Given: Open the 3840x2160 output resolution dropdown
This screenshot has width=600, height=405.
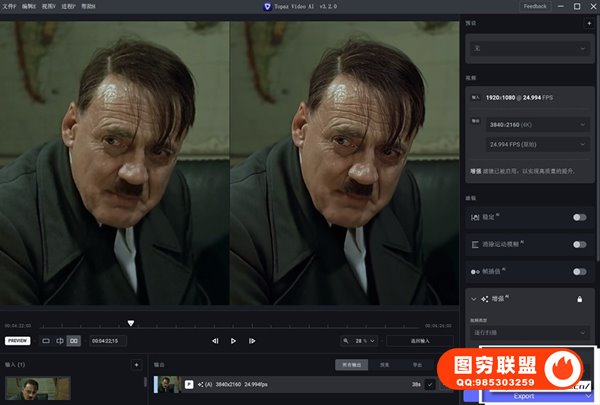Looking at the screenshot, I should tap(537, 124).
